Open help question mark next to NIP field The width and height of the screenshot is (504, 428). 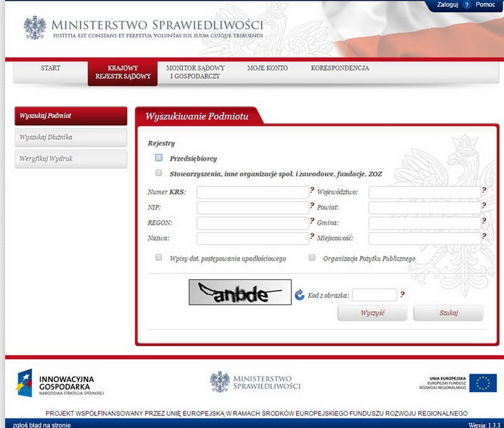[x=312, y=205]
